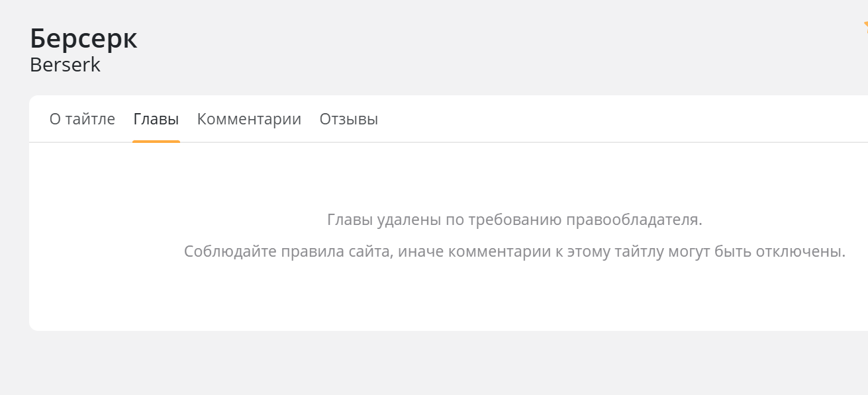
Task: Click the Berserk English subtitle
Action: (x=66, y=65)
